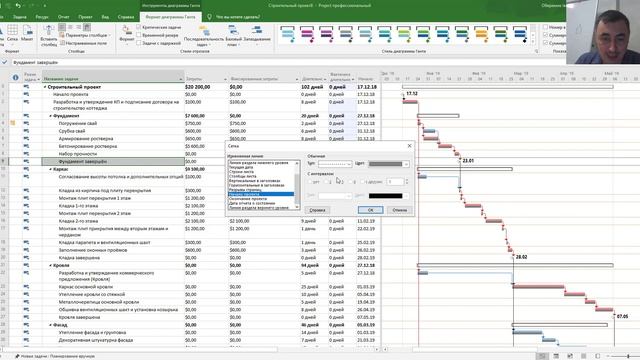640x360 pixels.
Task: Switch to the Вид ribbon tab
Action: pos(105,17)
